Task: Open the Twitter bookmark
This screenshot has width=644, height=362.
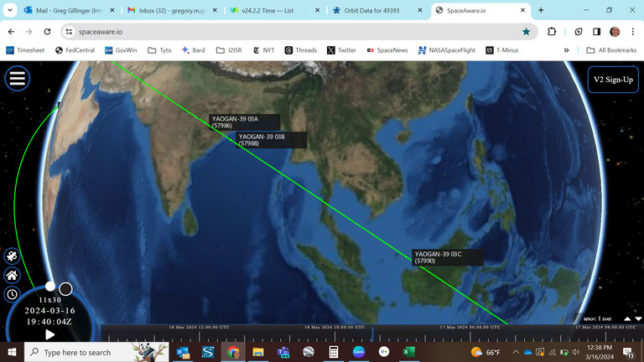Action: pyautogui.click(x=342, y=50)
